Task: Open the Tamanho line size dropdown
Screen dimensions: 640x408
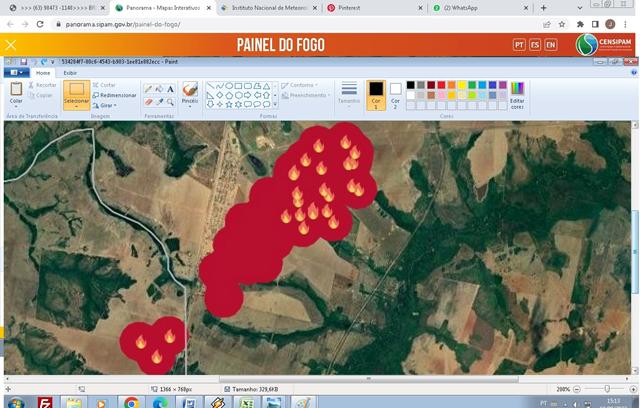Action: pyautogui.click(x=349, y=94)
